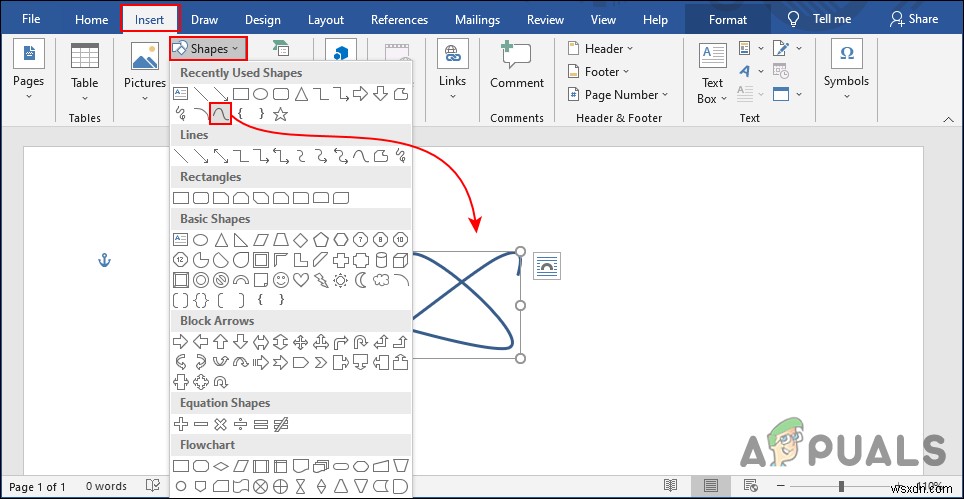The image size is (964, 499).
Task: Choose the Sun basic shape
Action: coord(340,280)
